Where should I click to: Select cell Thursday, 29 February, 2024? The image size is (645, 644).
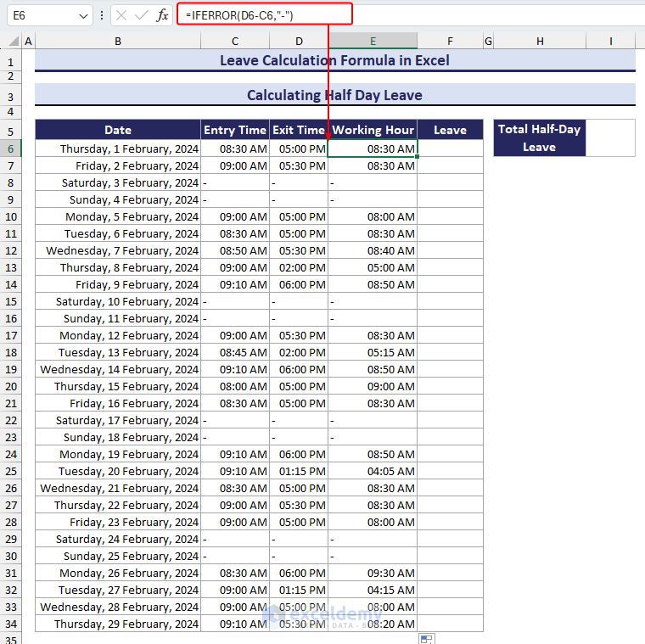tap(118, 624)
